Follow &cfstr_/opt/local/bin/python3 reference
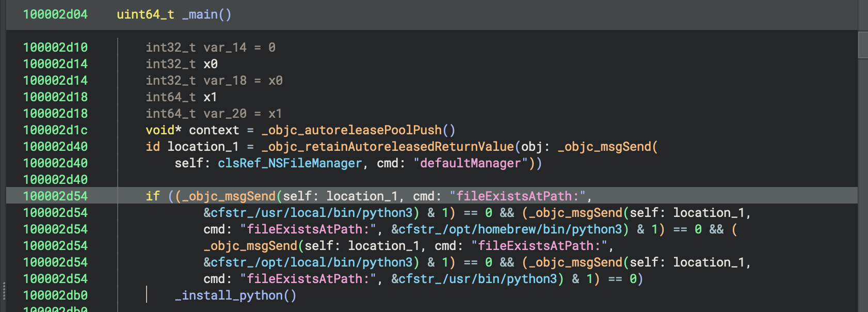Screen dimensions: 868x312 [308, 262]
